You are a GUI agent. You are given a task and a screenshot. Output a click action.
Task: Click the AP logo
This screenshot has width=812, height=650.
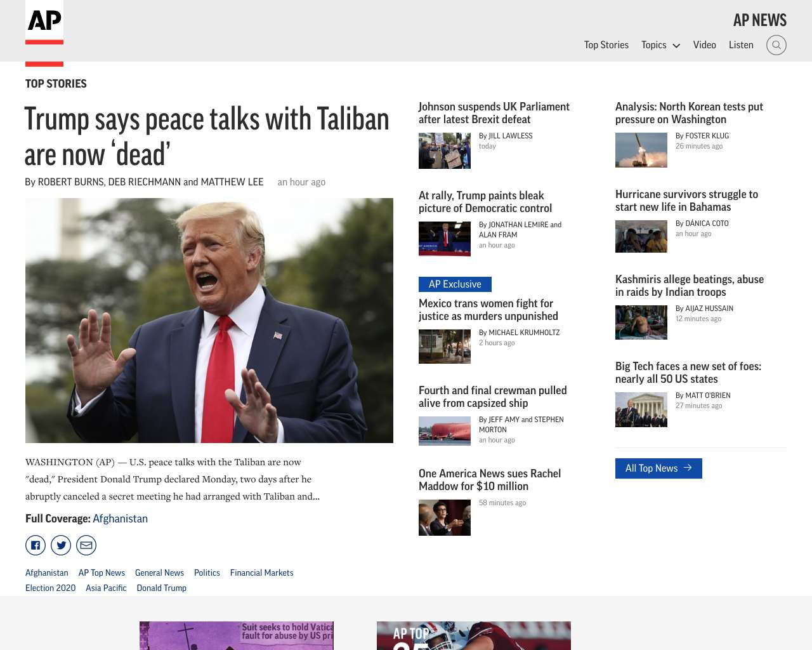coord(44,22)
